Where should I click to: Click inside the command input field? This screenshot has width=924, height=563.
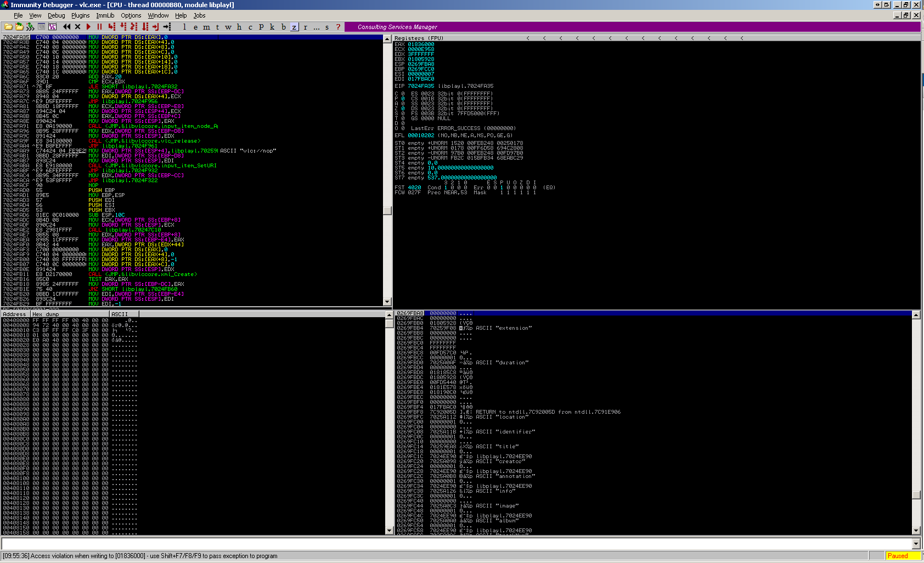click(455, 544)
